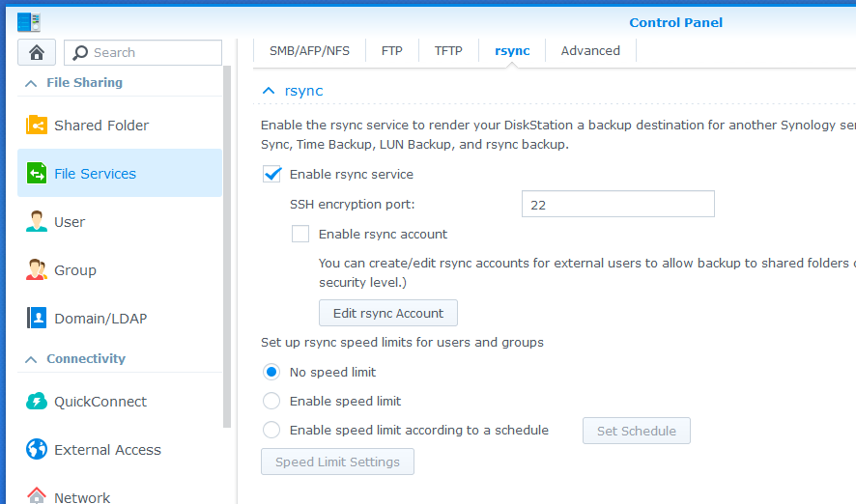Switch to the SMB/AFP/NFS tab
The image size is (856, 504).
click(309, 51)
